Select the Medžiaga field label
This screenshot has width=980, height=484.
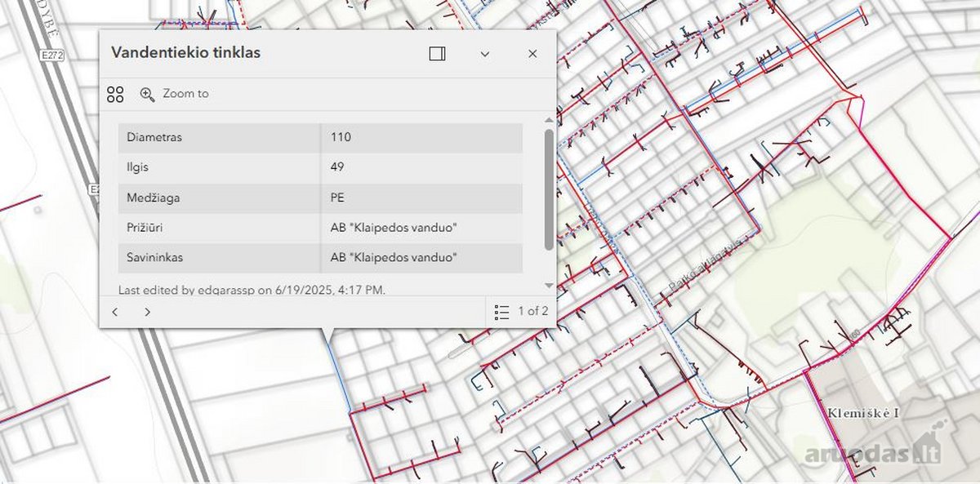(152, 197)
